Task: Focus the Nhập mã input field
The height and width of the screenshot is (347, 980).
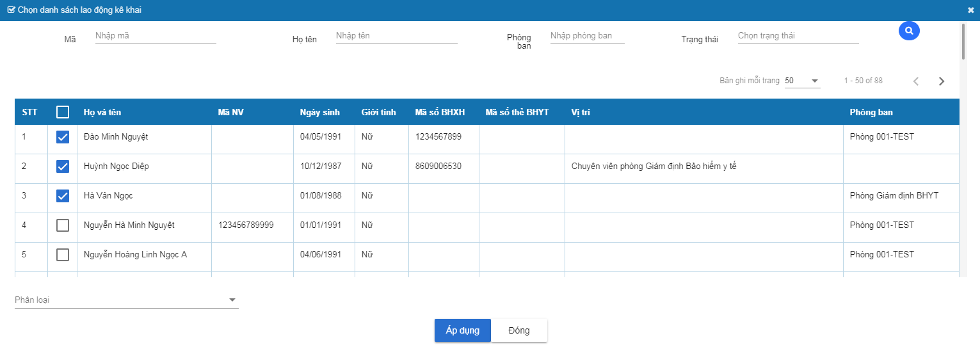Action: coord(156,36)
